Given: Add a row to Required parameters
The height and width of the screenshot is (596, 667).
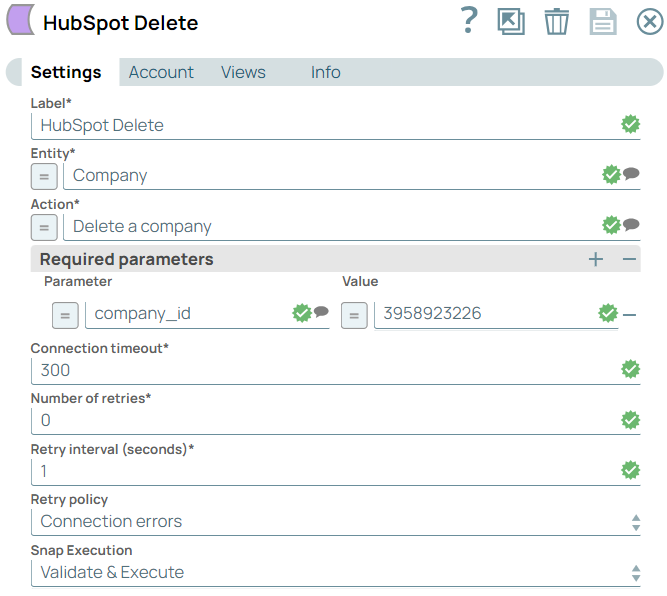Looking at the screenshot, I should click(596, 259).
